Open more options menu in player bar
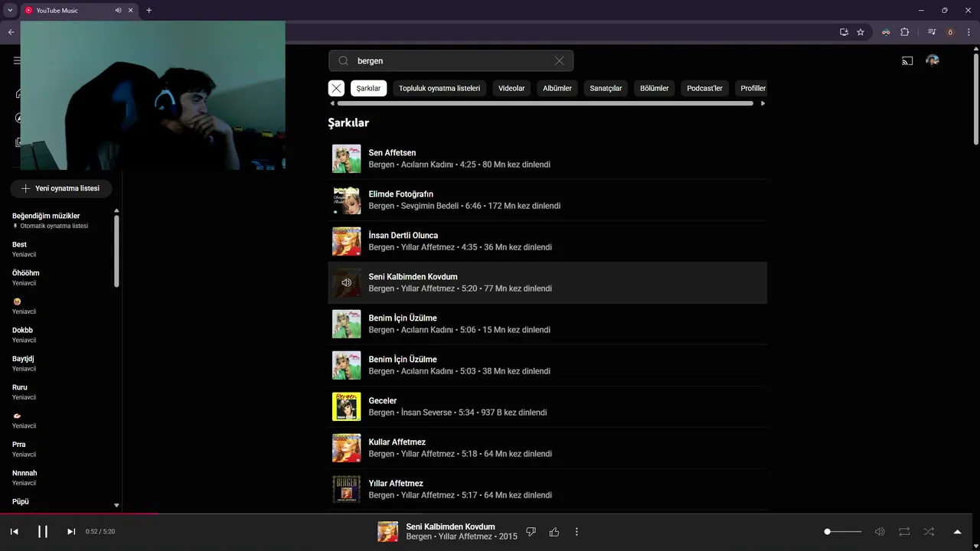Screen dimensions: 980x551 [x=577, y=532]
